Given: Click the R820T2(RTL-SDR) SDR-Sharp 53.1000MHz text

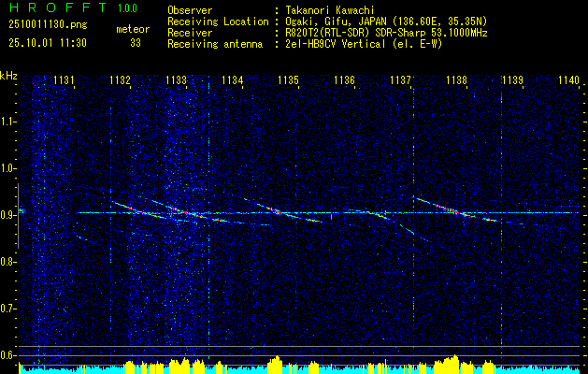Looking at the screenshot, I should click(x=386, y=33).
